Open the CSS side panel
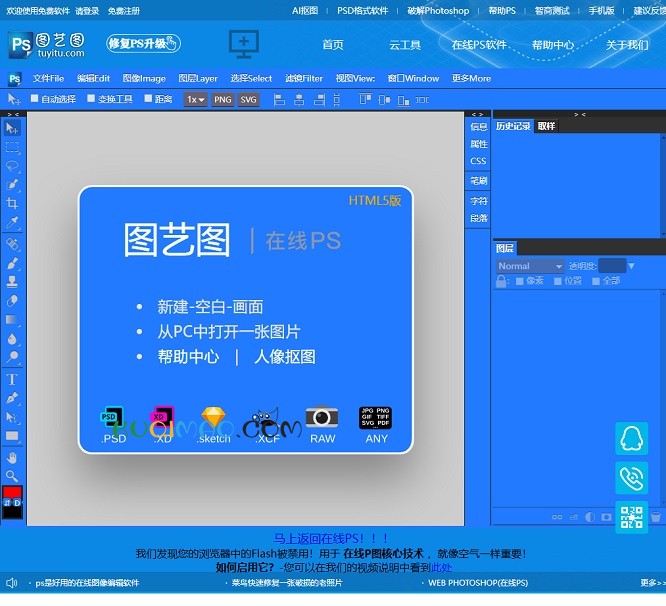Viewport: 666px width, 606px height. [478, 161]
